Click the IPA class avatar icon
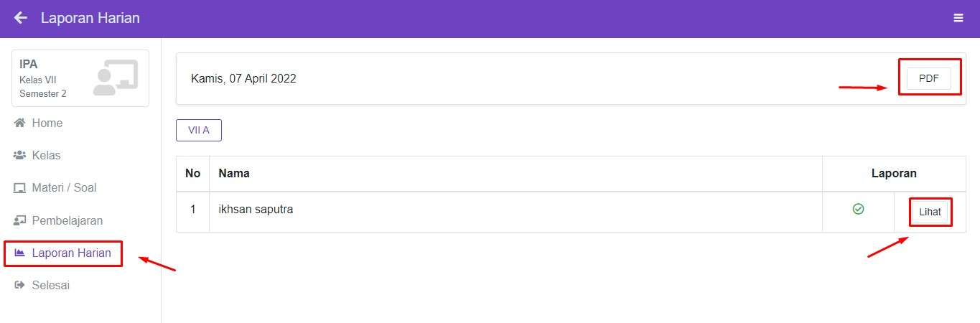The image size is (980, 323). [115, 78]
